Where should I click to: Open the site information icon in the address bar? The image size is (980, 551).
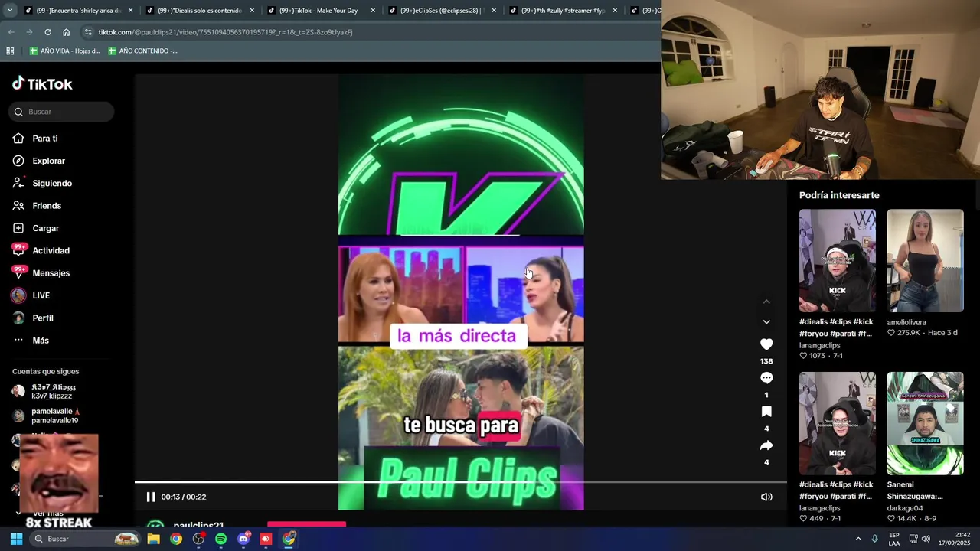(x=88, y=32)
